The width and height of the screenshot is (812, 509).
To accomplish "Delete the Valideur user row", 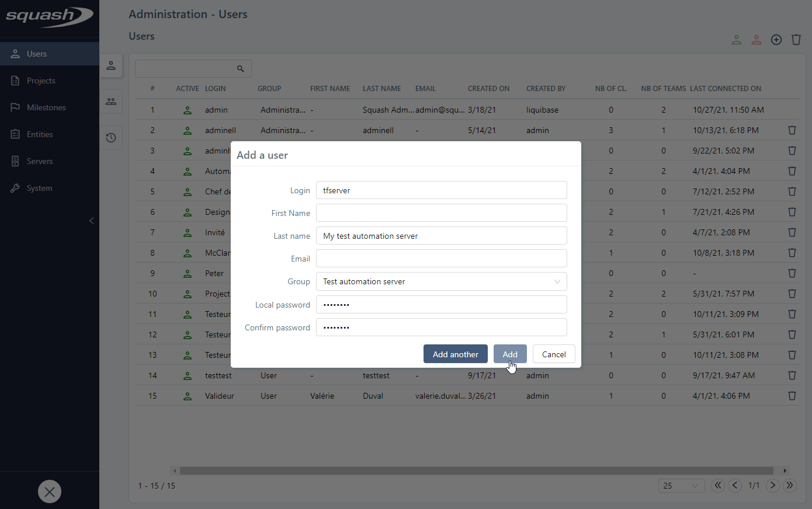I will [x=792, y=396].
